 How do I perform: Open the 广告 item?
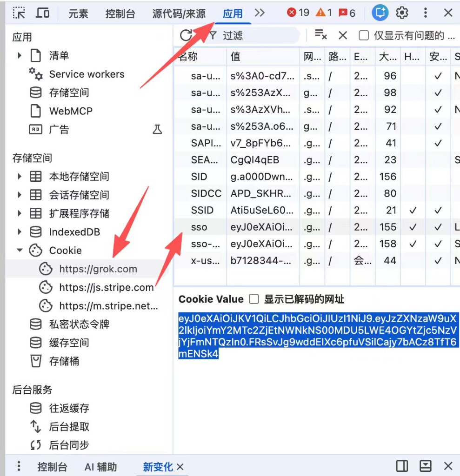[59, 130]
